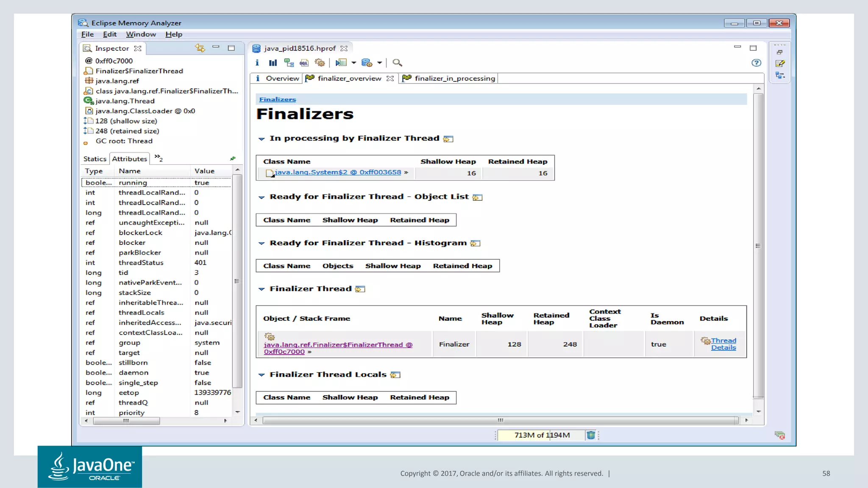Image resolution: width=868 pixels, height=488 pixels.
Task: Open the Query Browser icon
Action: [x=367, y=63]
